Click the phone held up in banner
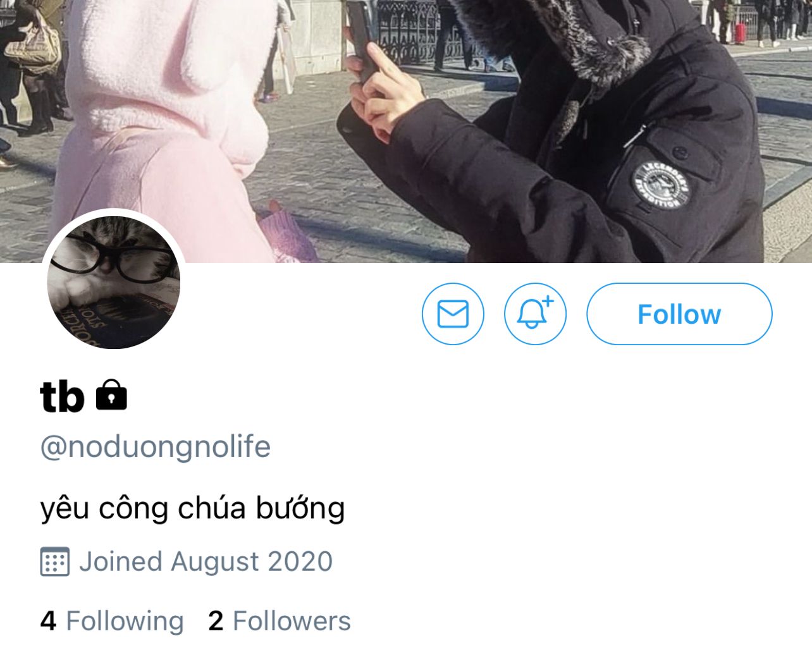The image size is (812, 655). (x=362, y=39)
